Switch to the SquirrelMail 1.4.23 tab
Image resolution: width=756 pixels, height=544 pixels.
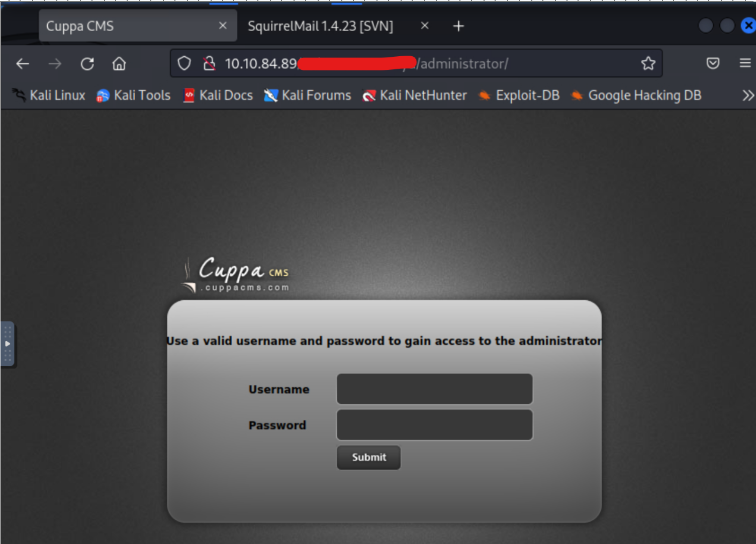pos(320,26)
